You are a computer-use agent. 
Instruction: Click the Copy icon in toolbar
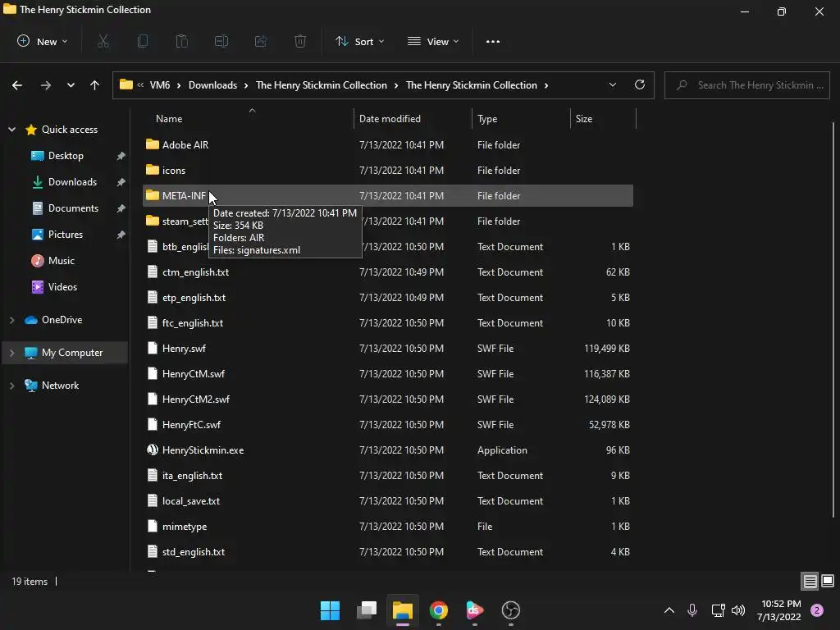point(143,41)
